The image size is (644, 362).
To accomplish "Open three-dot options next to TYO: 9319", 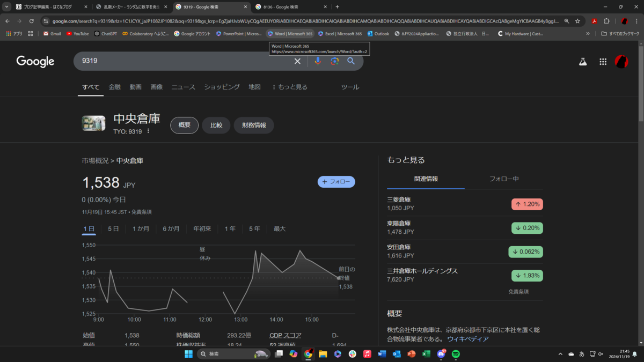I will click(x=149, y=131).
